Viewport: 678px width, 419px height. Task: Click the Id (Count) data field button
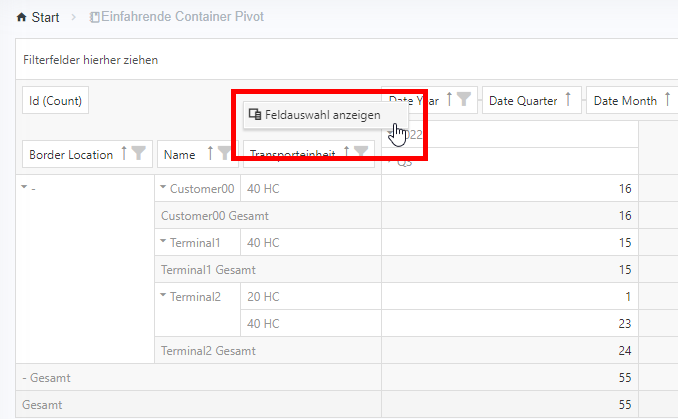(x=55, y=100)
